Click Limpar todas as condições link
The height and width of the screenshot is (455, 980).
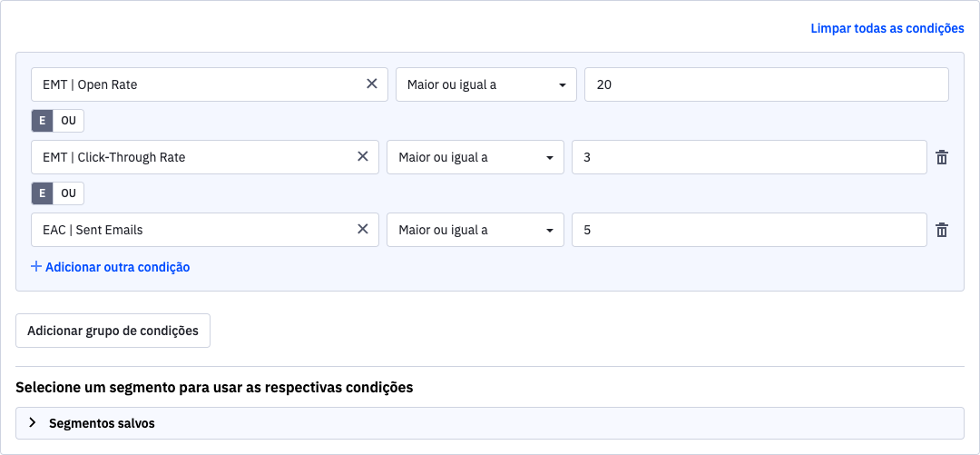[x=887, y=28]
